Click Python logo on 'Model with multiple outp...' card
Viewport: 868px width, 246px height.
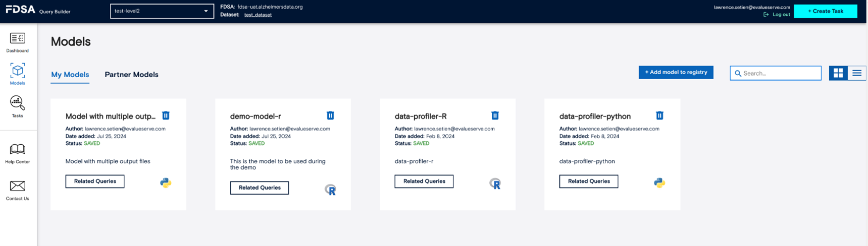coord(166,182)
